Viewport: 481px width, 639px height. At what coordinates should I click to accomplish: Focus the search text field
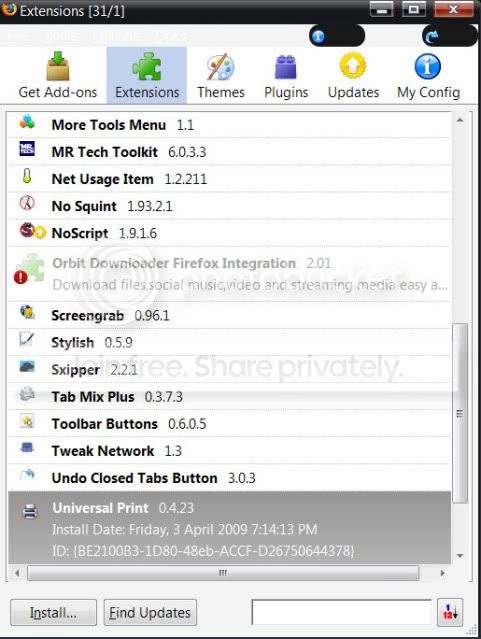tap(342, 612)
